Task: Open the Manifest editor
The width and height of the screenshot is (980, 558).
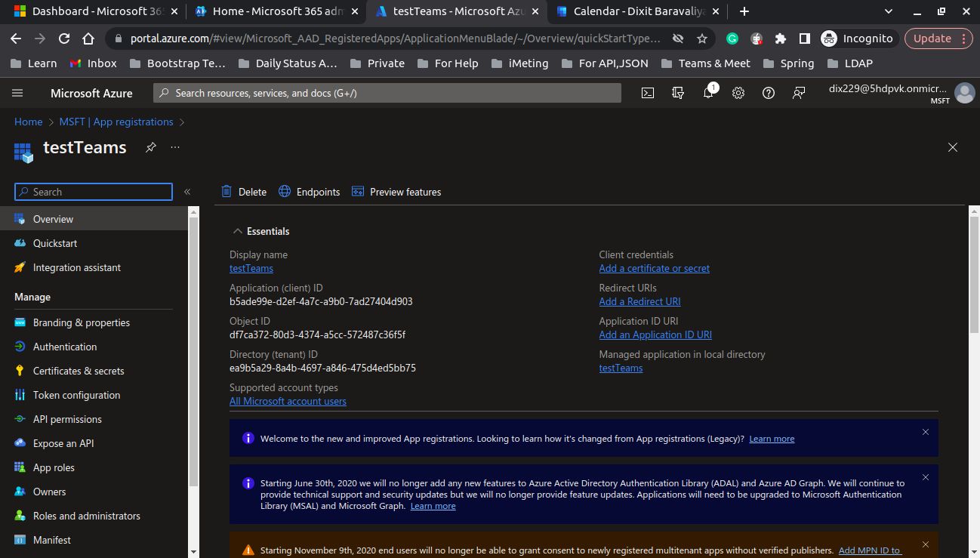Action: point(94,540)
